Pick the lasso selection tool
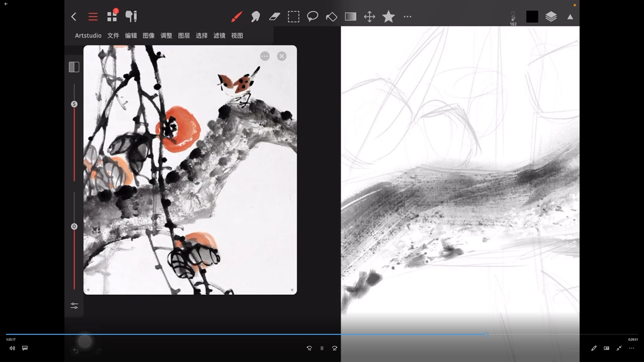This screenshot has height=362, width=644. (312, 16)
